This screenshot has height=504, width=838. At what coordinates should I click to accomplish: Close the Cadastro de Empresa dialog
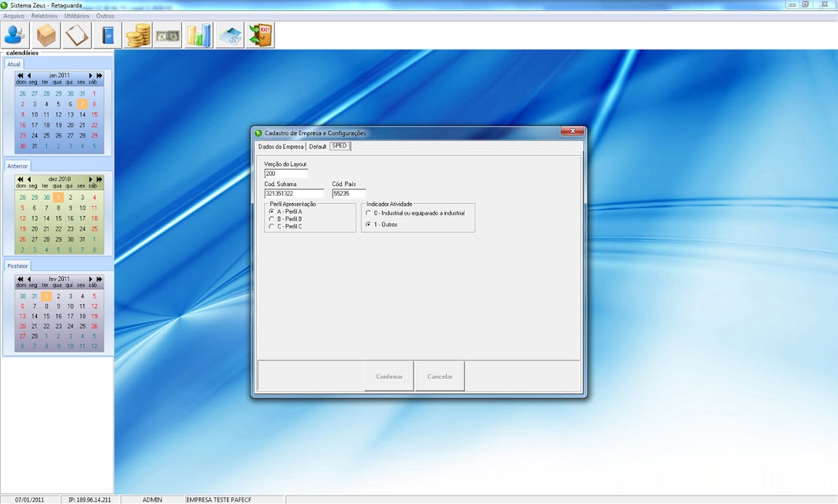pyautogui.click(x=572, y=132)
